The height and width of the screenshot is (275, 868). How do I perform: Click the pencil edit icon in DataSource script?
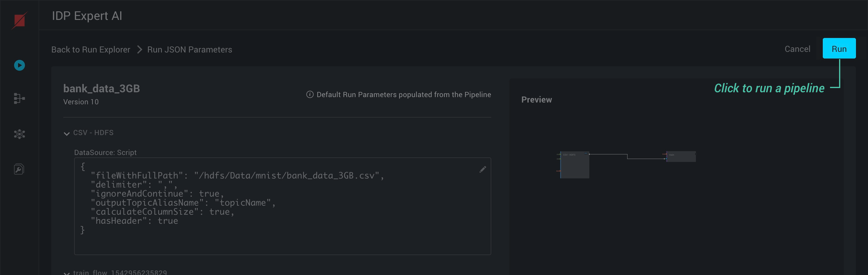tap(483, 169)
